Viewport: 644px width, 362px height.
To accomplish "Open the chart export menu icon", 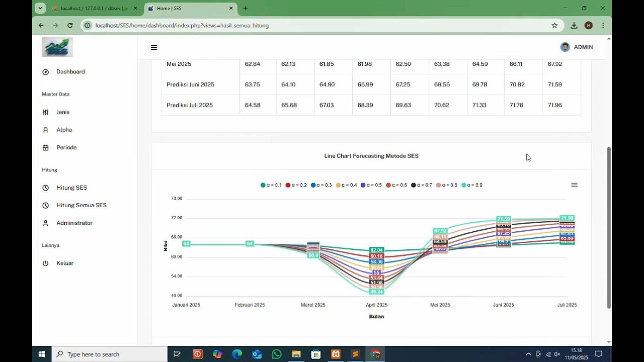I will click(x=574, y=185).
